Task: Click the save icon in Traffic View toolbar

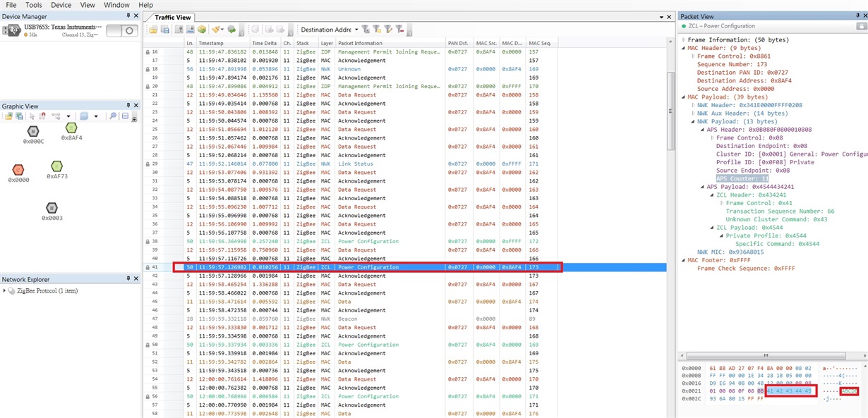Action: [164, 30]
